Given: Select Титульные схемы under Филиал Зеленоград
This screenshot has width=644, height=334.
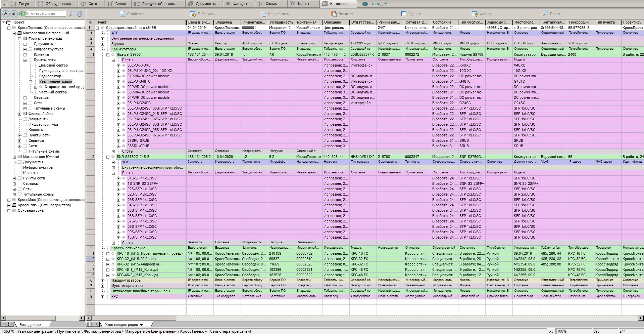Looking at the screenshot, I should 49,109.
